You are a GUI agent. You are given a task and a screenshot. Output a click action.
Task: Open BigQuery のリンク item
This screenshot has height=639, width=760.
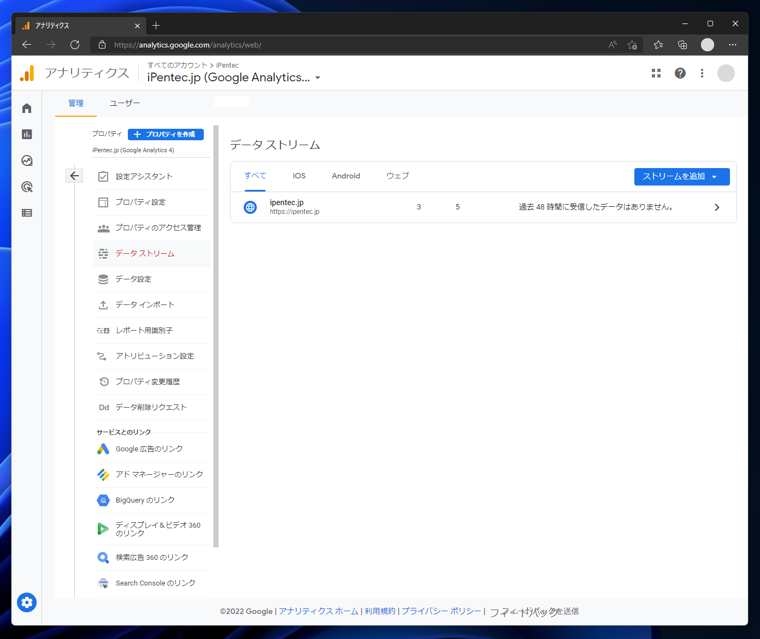pos(152,500)
